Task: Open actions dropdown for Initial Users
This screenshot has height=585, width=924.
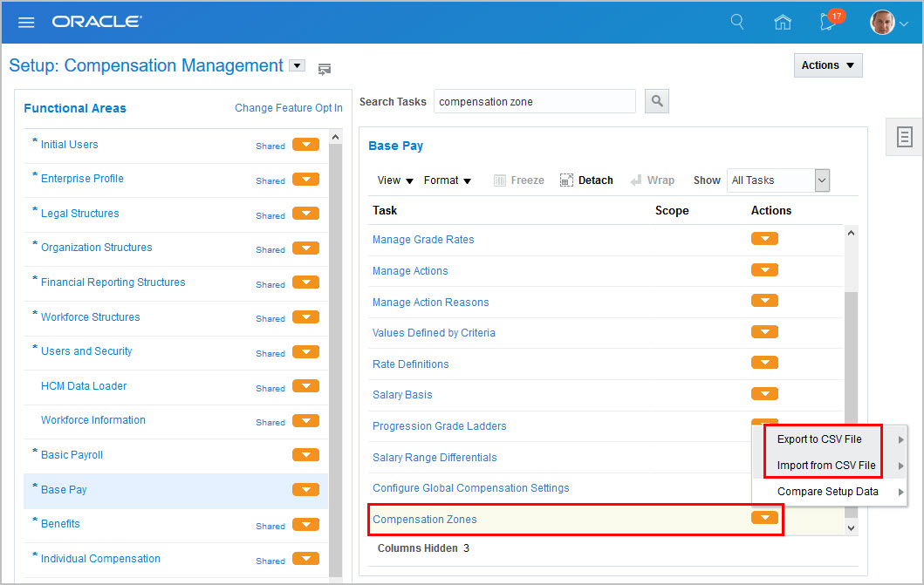Action: 305,145
